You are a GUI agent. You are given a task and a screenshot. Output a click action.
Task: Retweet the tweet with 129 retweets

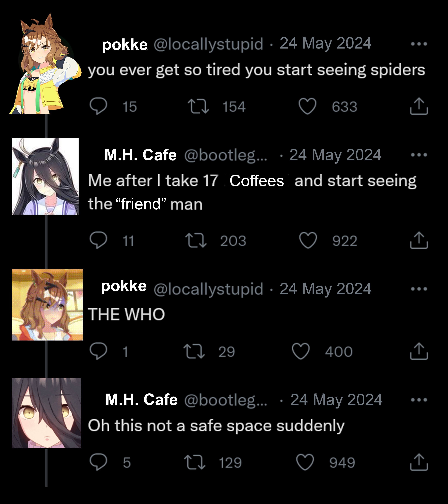[195, 462]
